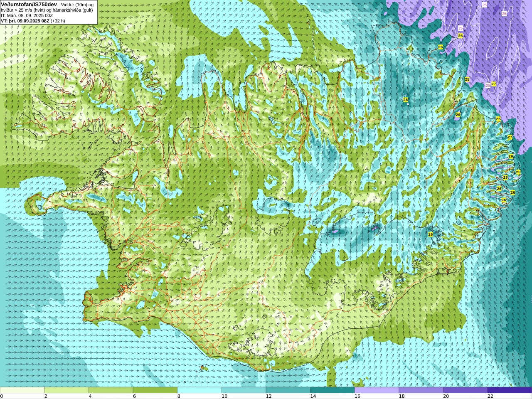Click the number 8 on the color scale
Screen dimensions: 532x399
click(x=179, y=396)
